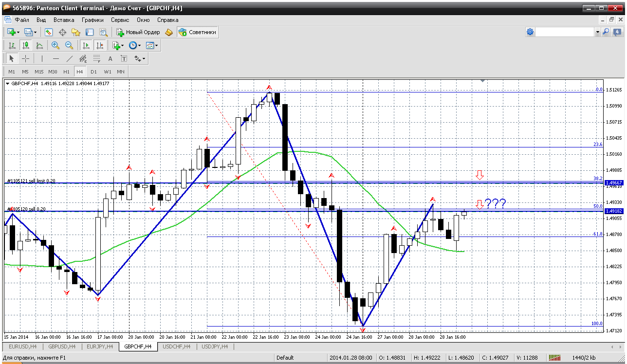This screenshot has width=627, height=364.
Task: Click the Новый Ордер button
Action: [138, 32]
